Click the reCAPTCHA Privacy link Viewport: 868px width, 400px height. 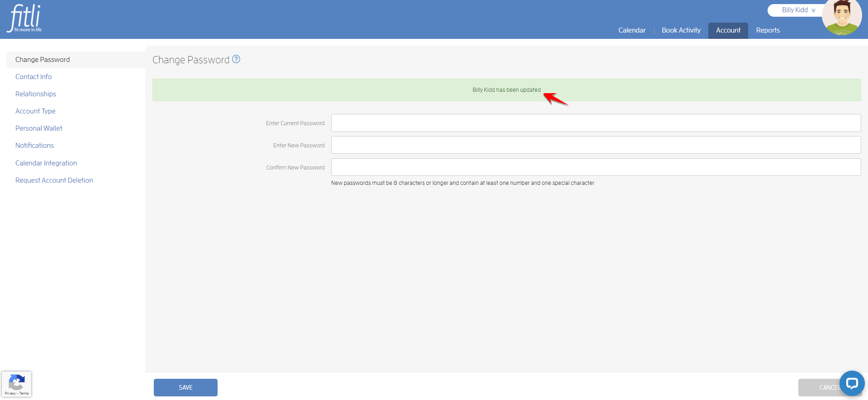(x=10, y=393)
